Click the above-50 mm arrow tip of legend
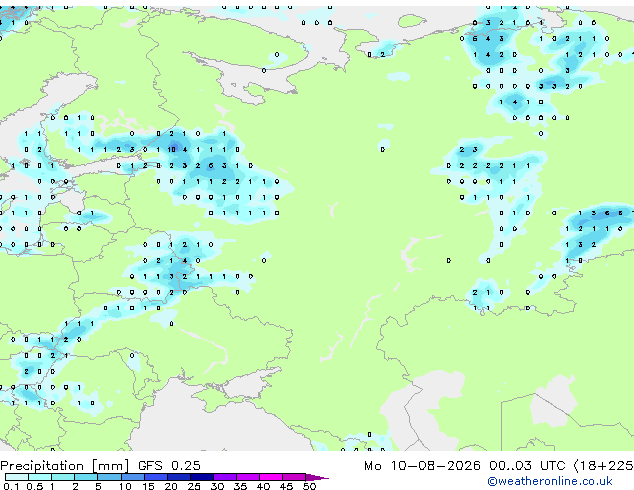This screenshot has height=490, width=634. click(317, 477)
